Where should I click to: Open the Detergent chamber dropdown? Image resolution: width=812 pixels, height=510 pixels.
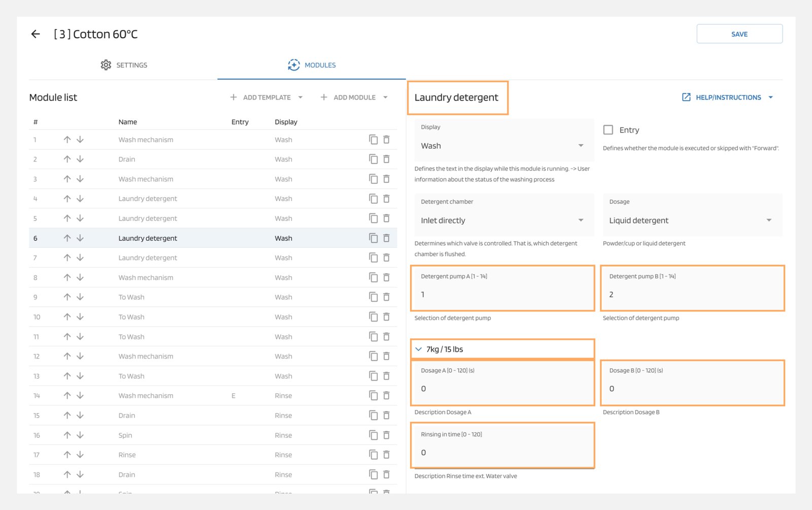coord(503,220)
